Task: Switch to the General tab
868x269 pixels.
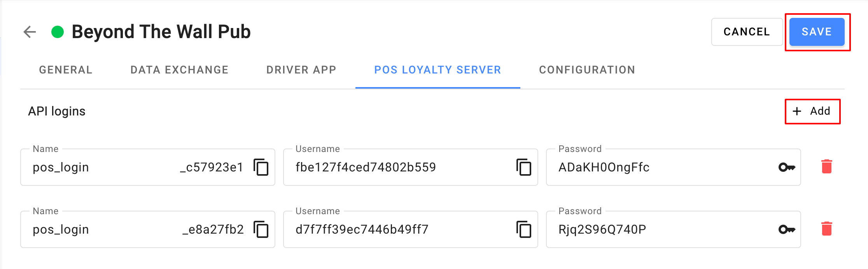Action: tap(66, 70)
